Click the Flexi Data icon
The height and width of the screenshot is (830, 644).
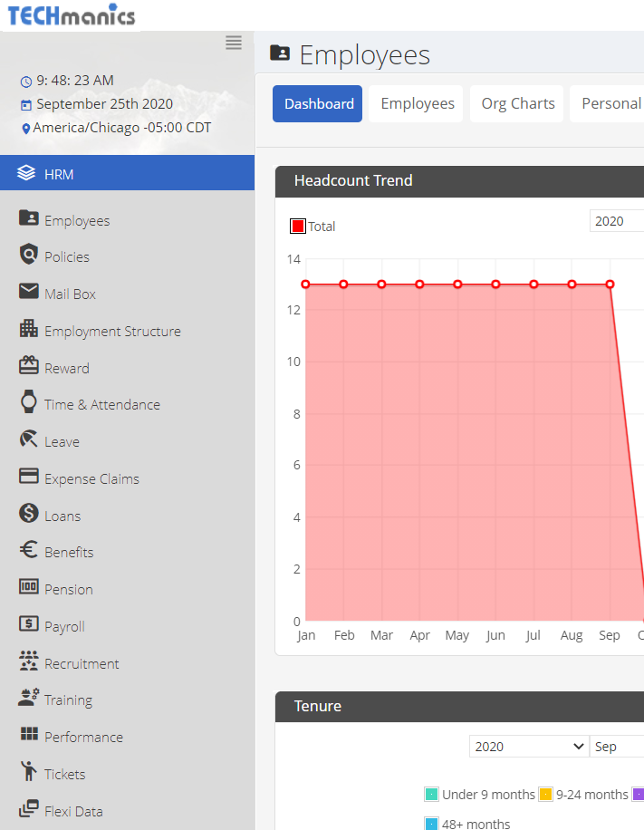(x=29, y=808)
